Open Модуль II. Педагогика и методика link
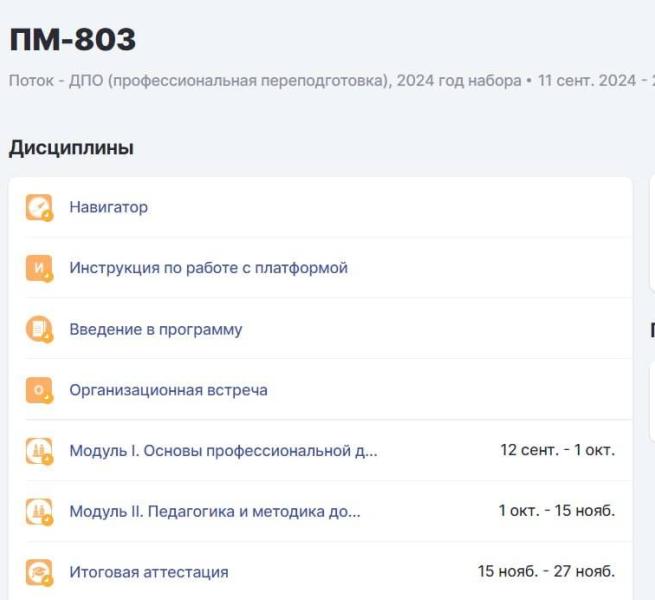The width and height of the screenshot is (655, 600). (x=214, y=512)
